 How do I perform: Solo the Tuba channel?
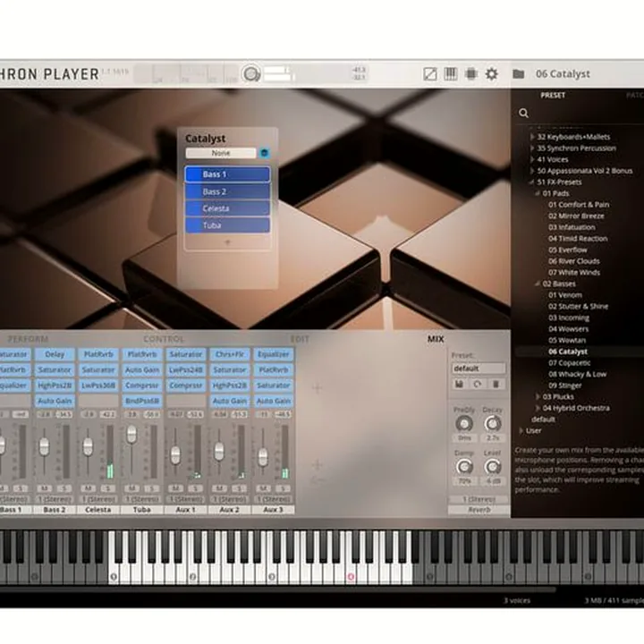click(152, 488)
